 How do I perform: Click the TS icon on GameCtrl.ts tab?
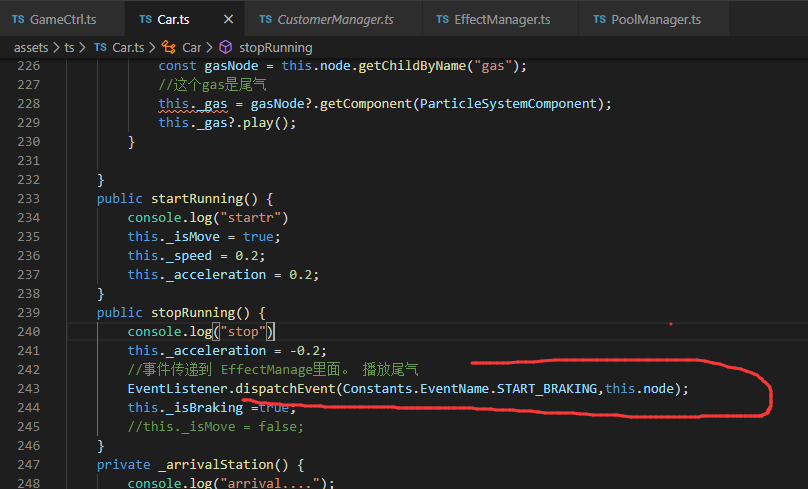click(18, 19)
